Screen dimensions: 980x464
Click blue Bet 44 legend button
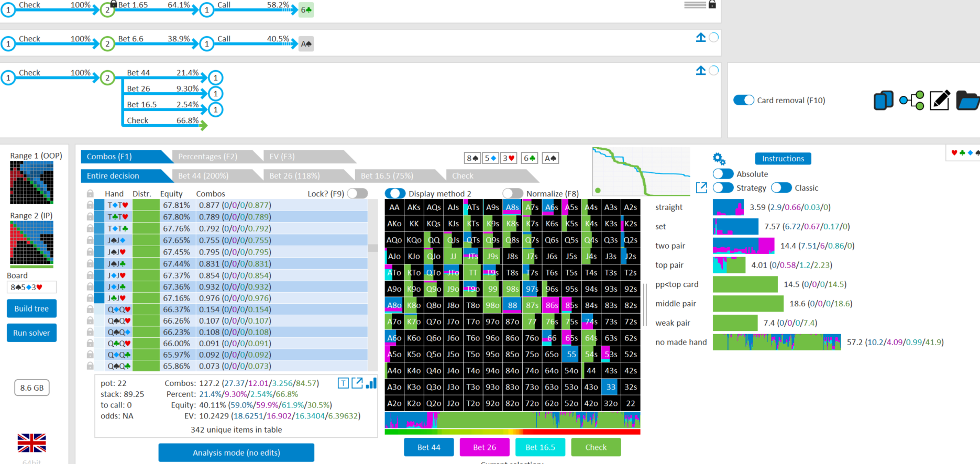pyautogui.click(x=428, y=447)
